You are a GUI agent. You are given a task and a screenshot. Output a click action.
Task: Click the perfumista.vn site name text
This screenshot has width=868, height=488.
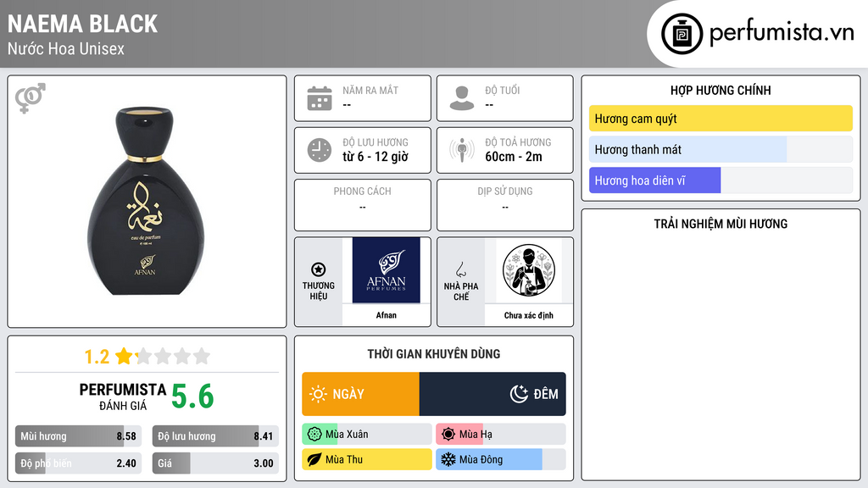[782, 33]
